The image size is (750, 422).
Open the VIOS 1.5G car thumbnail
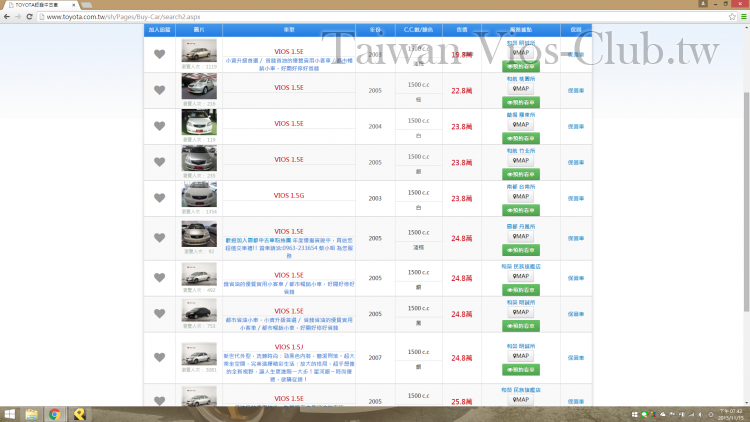[199, 194]
